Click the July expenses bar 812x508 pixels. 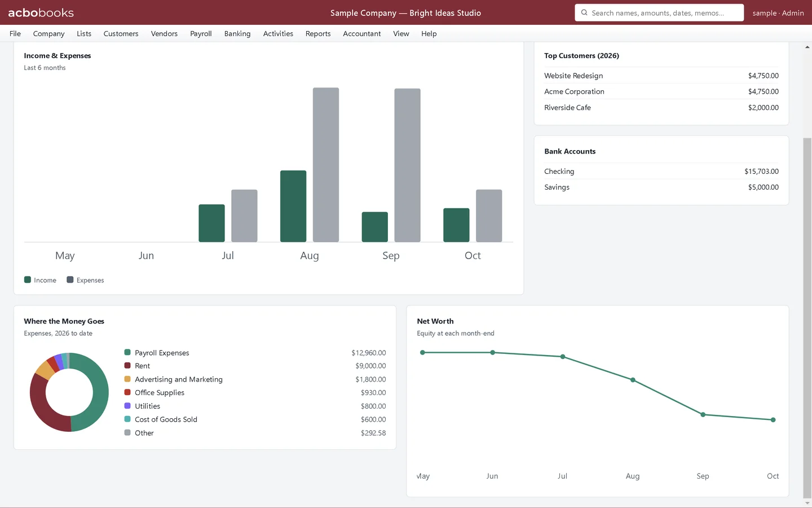coord(244,216)
